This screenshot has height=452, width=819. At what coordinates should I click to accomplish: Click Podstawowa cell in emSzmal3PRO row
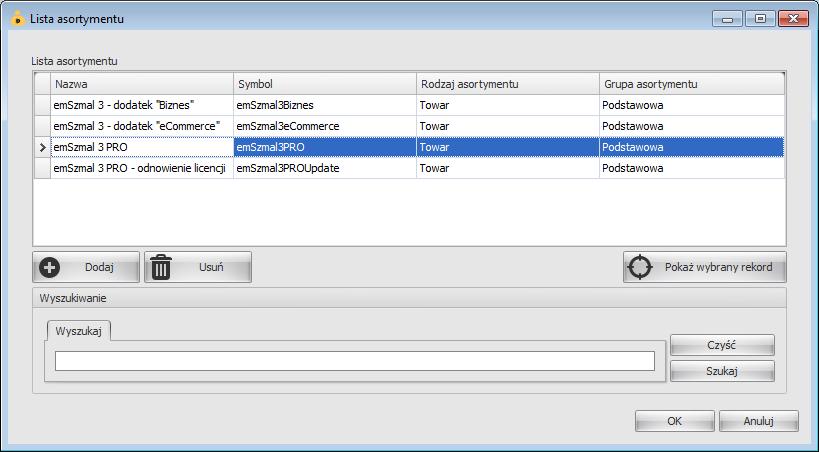pyautogui.click(x=692, y=147)
